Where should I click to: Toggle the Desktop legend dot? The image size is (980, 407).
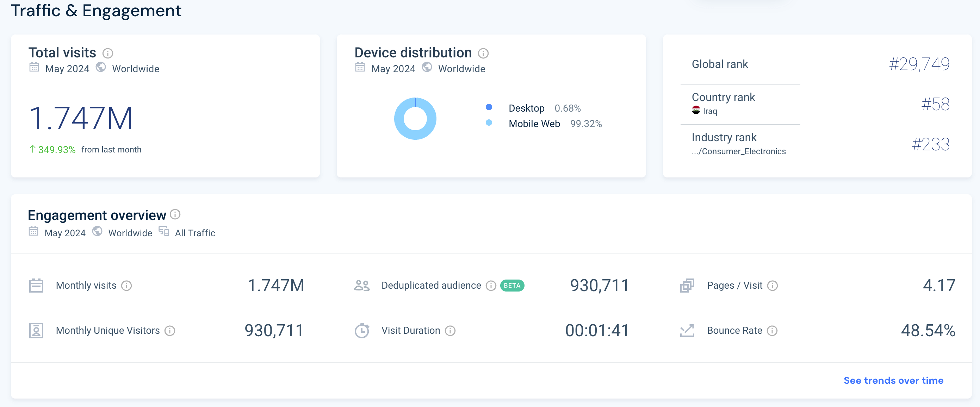coord(489,108)
